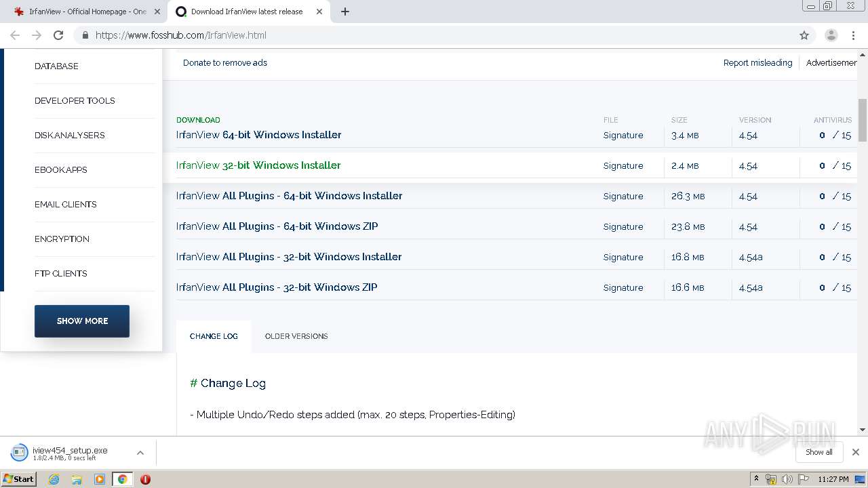
Task: Open the ENCRYPTION category
Action: (62, 239)
